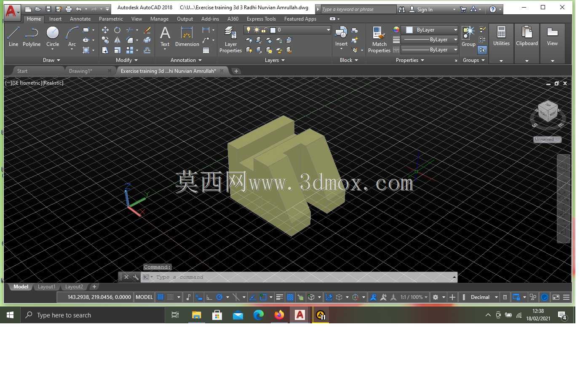Activate the Rotate tool in Modify panel
588x365 pixels.
pos(118,30)
